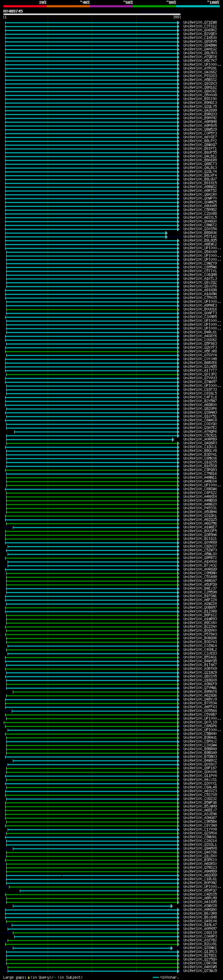Click the yellow large gap marker in legend

click(x=29, y=977)
